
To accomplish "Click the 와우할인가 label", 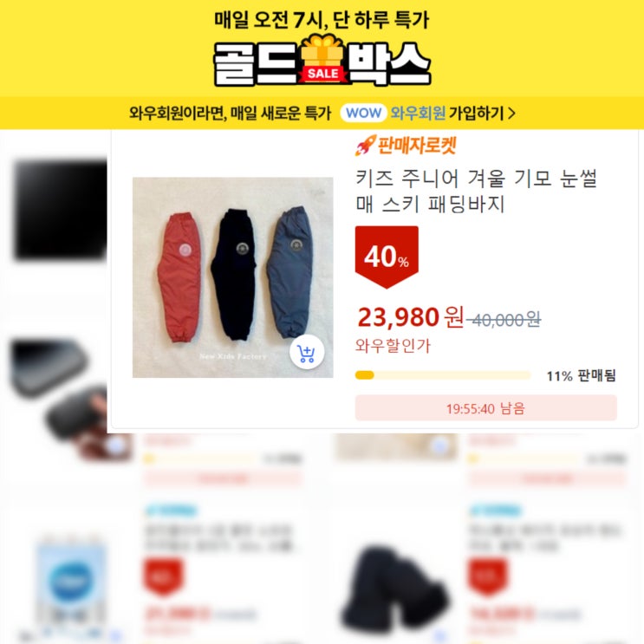I will (x=393, y=346).
